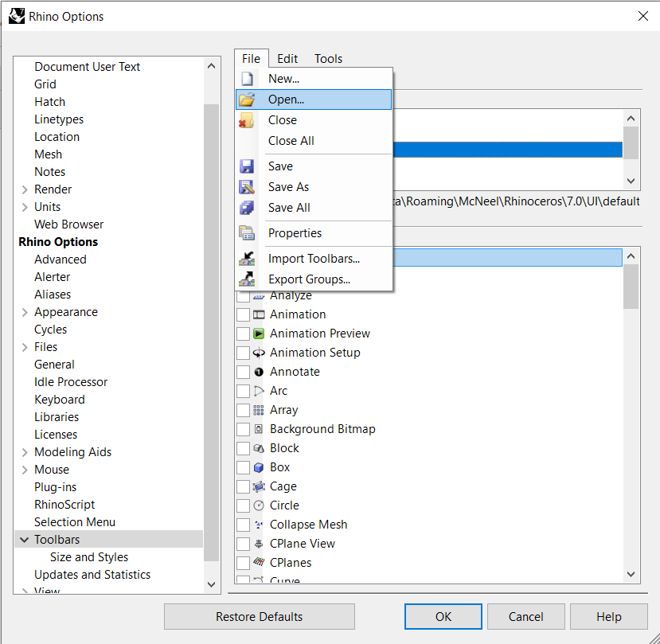Select Size and Styles in options tree
Screen dimensions: 660x644
[89, 557]
